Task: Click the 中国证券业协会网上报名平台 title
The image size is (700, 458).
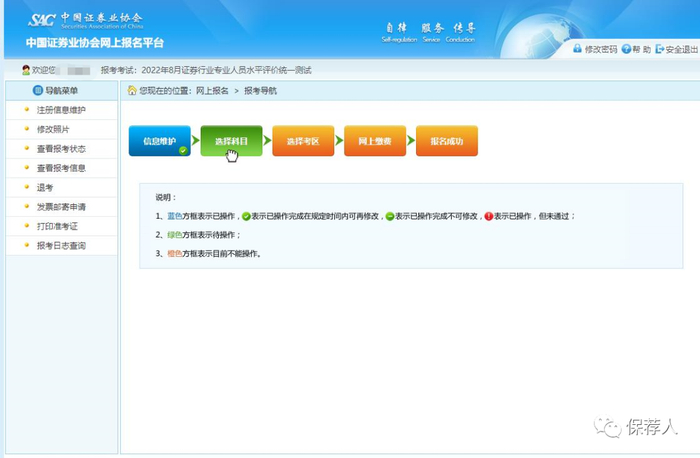Action: (95, 43)
